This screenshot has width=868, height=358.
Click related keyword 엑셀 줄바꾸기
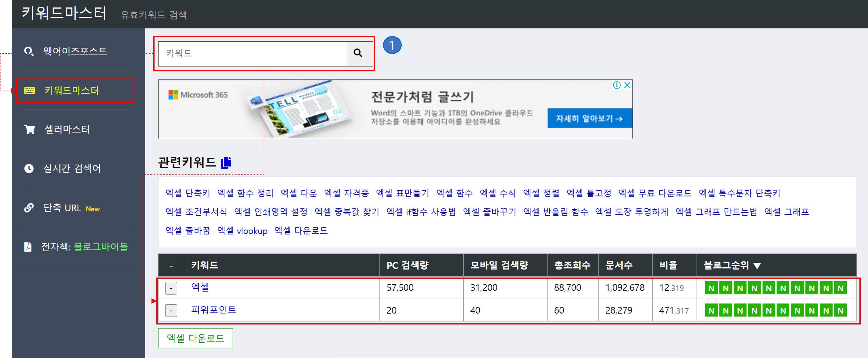(x=489, y=212)
